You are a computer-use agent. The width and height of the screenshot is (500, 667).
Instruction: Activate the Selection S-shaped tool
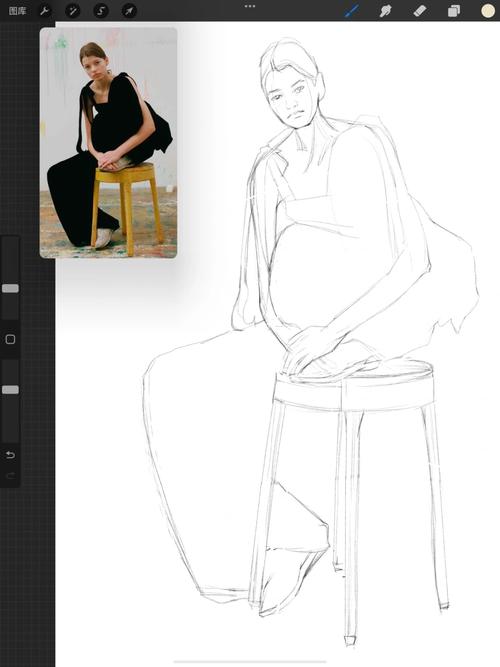(x=101, y=11)
